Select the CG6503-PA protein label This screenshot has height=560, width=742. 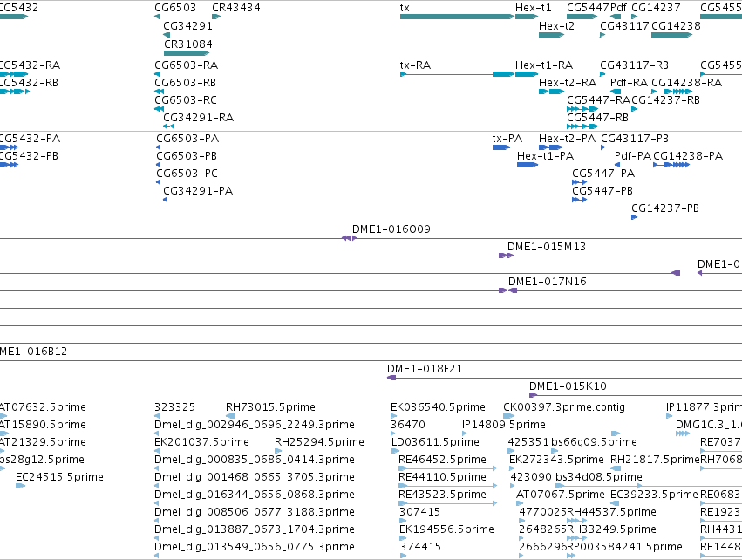point(187,138)
